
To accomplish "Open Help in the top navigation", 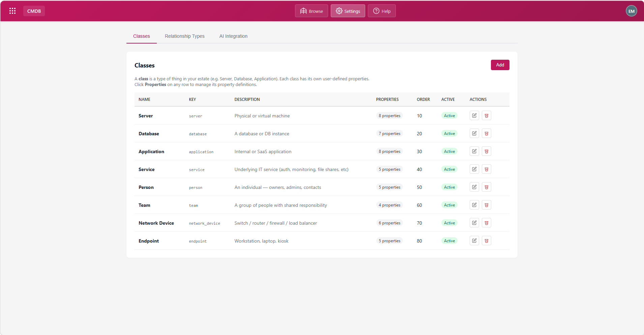I will click(x=382, y=11).
